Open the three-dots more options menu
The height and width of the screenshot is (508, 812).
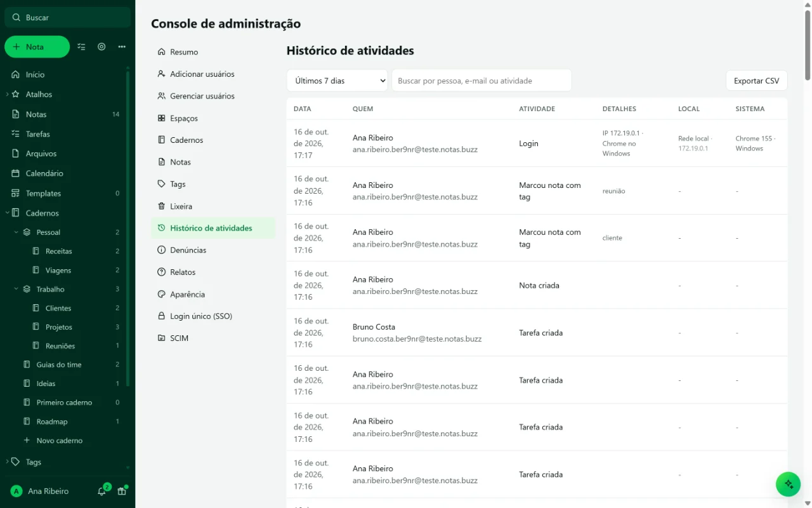[x=122, y=46]
